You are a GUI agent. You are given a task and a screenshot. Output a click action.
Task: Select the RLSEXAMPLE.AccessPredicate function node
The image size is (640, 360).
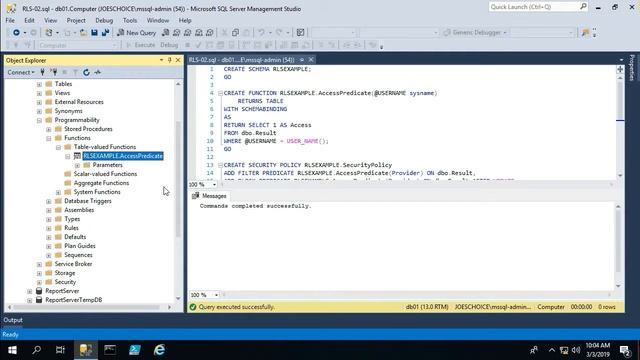point(123,156)
